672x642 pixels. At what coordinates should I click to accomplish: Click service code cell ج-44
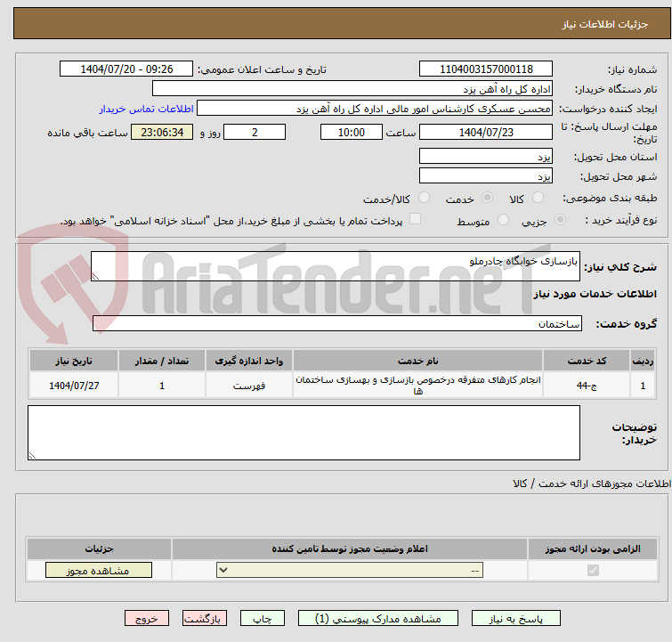[587, 386]
